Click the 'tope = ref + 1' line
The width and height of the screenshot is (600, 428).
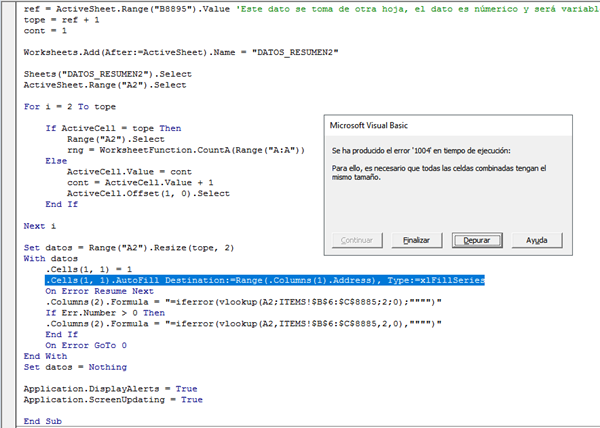tap(62, 20)
